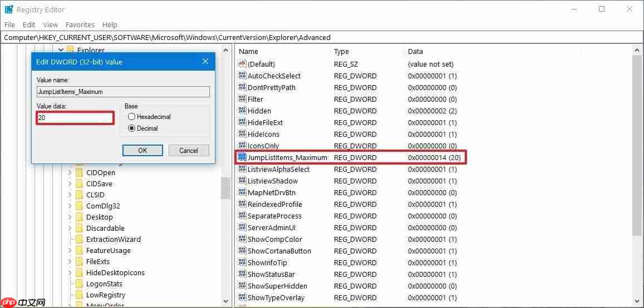Click the HideIcons DWORD icon
This screenshot has height=308, width=644.
(242, 134)
